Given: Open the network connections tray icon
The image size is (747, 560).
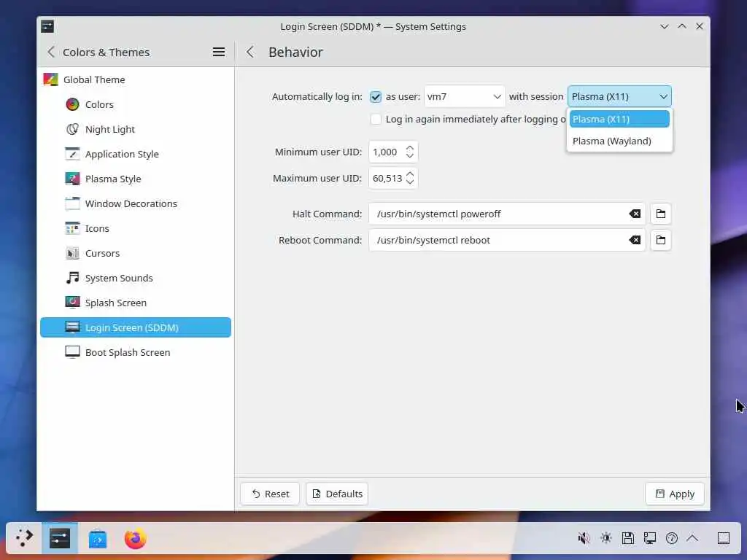Looking at the screenshot, I should click(650, 538).
